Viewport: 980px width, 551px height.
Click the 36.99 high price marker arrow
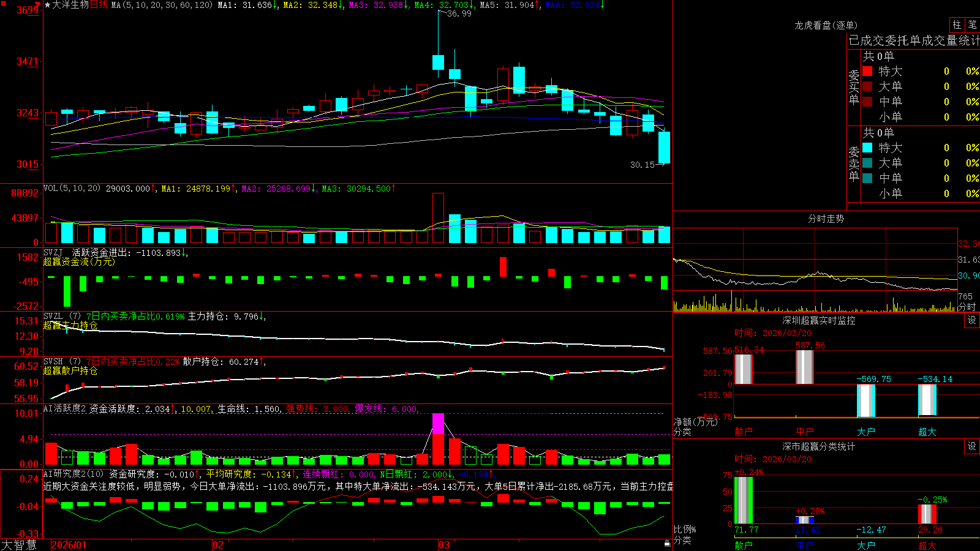pyautogui.click(x=455, y=13)
